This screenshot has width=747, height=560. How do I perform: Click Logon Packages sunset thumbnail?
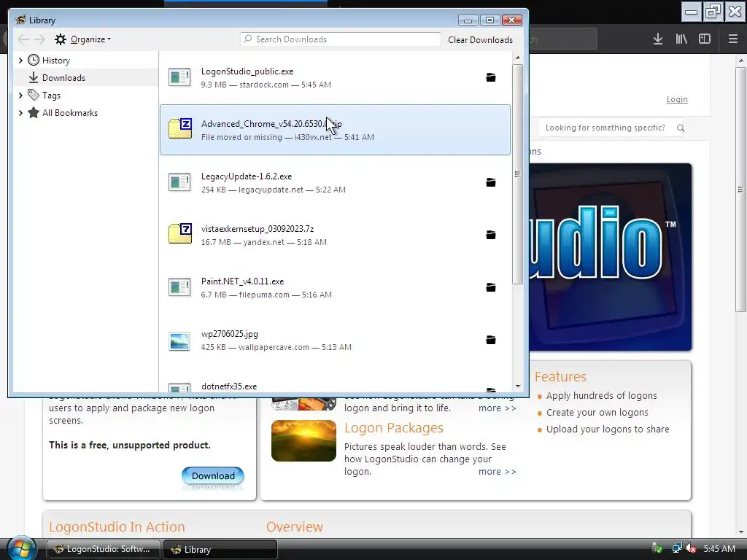coord(303,440)
